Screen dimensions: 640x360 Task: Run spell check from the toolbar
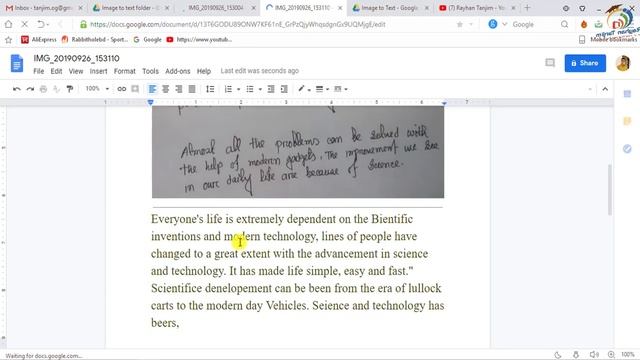pyautogui.click(x=56, y=89)
